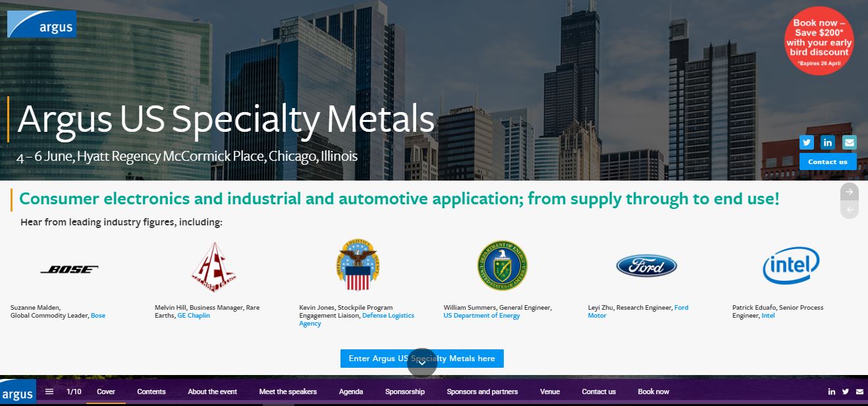This screenshot has width=868, height=406.
Task: Expand the down chevron circle button
Action: [x=422, y=362]
